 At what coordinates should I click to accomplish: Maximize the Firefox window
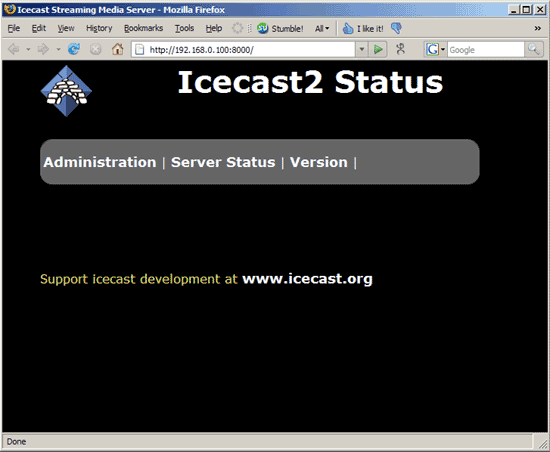(x=526, y=9)
